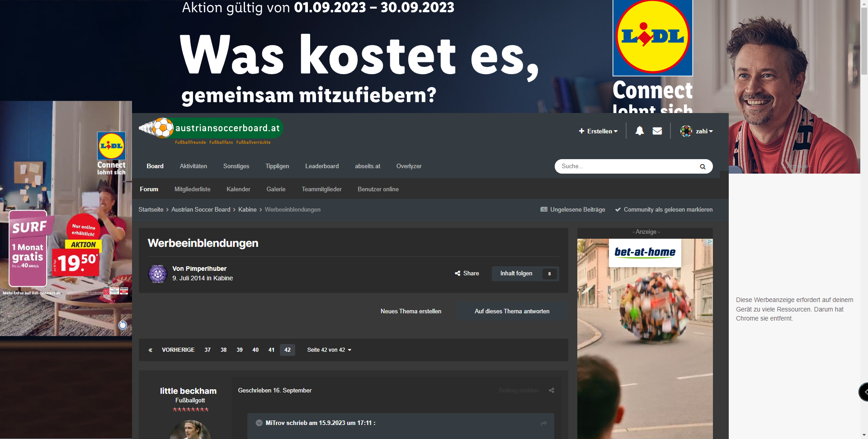Click the Share button

467,274
